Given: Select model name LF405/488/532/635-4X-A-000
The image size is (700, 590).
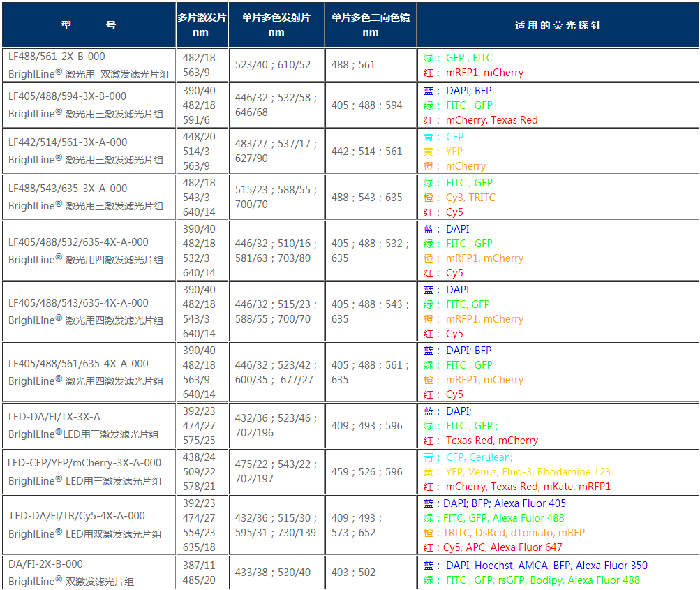Looking at the screenshot, I should point(79,242).
